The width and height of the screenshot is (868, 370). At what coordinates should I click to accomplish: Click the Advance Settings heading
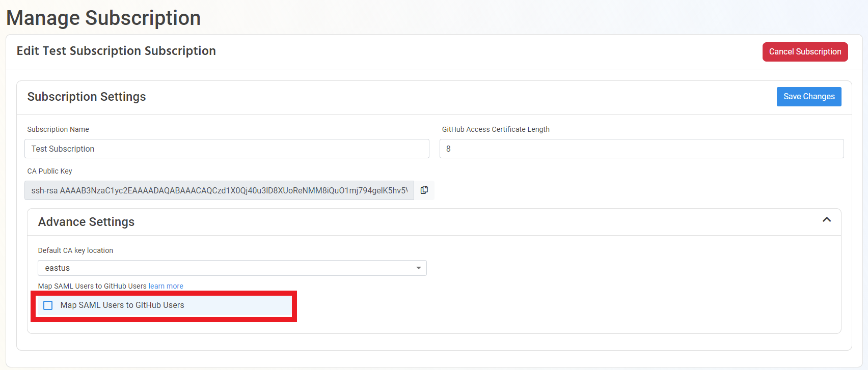tap(86, 222)
